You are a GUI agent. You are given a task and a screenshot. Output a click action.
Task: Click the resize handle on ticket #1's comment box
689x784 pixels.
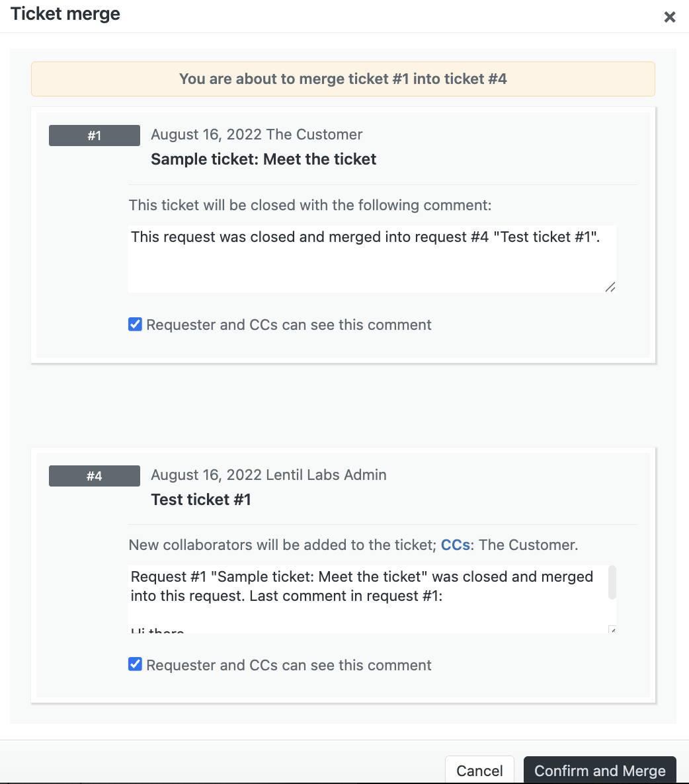611,287
